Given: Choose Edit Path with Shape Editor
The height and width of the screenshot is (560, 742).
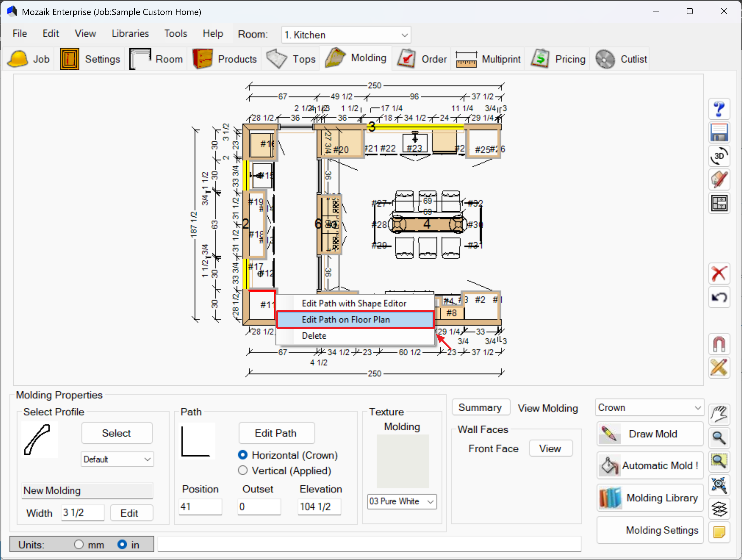Looking at the screenshot, I should tap(354, 303).
